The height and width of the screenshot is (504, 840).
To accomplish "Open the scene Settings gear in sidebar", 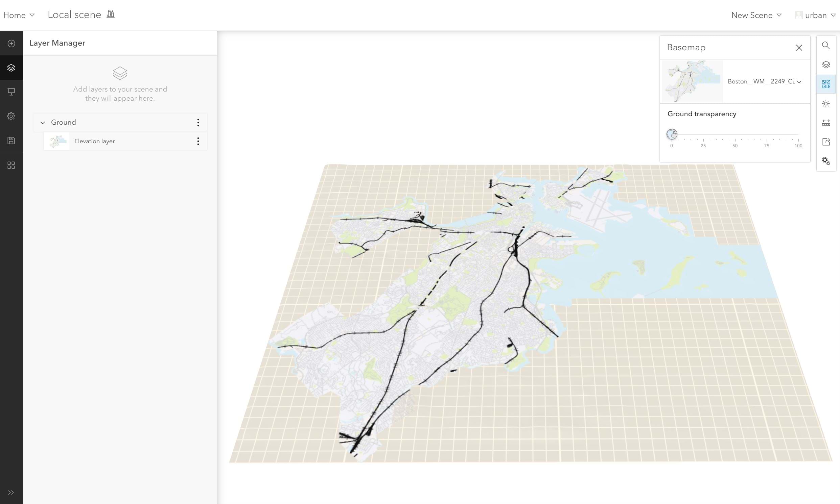I will 11,116.
